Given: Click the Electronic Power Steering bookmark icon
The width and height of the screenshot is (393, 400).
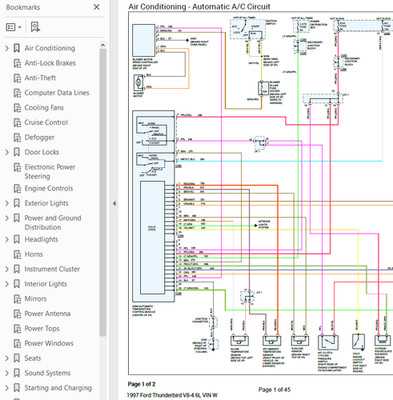Looking at the screenshot, I should click(17, 167).
